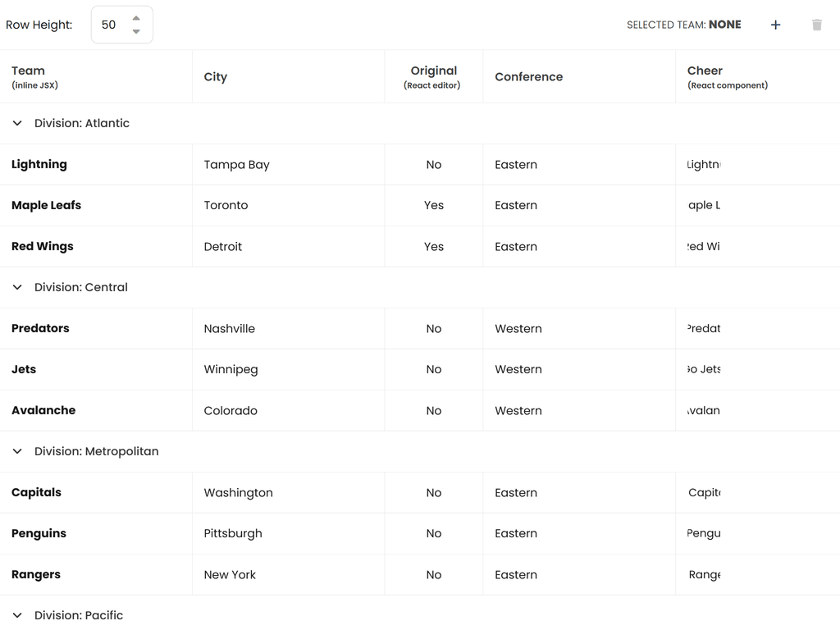
Task: Collapse the Division: Atlantic group
Action: click(x=17, y=123)
